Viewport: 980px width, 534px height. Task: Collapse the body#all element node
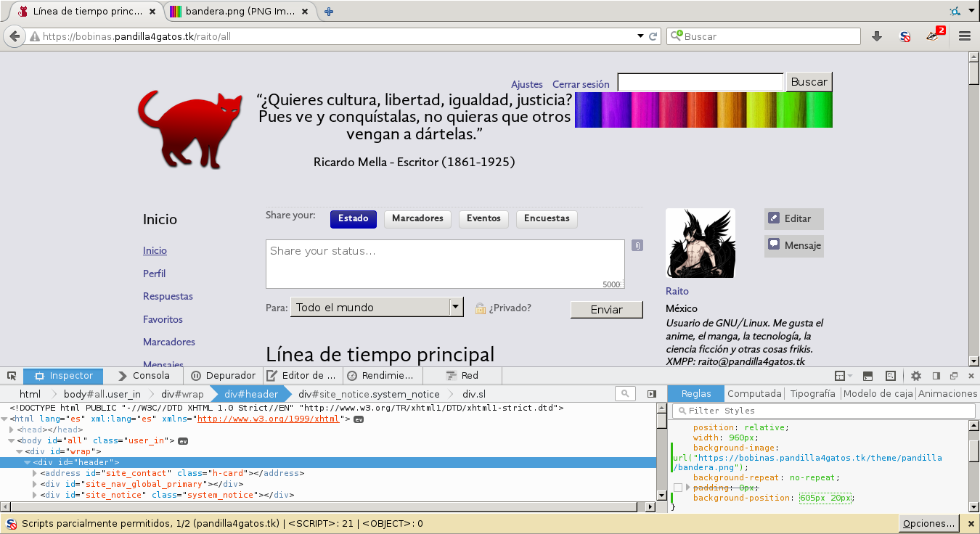tap(12, 441)
